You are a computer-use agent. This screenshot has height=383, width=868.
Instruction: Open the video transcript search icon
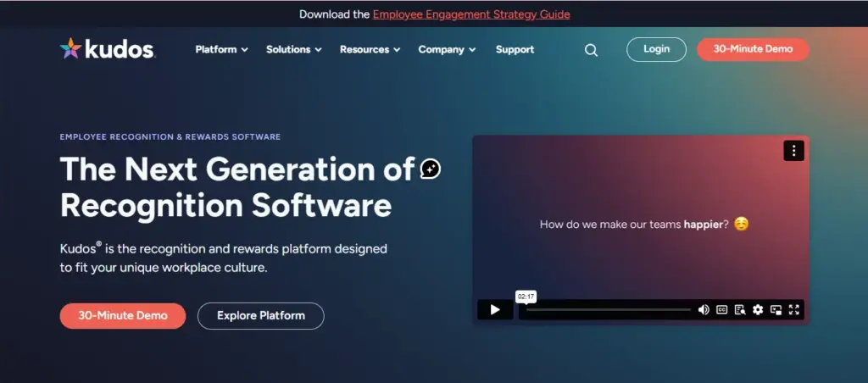click(x=740, y=310)
